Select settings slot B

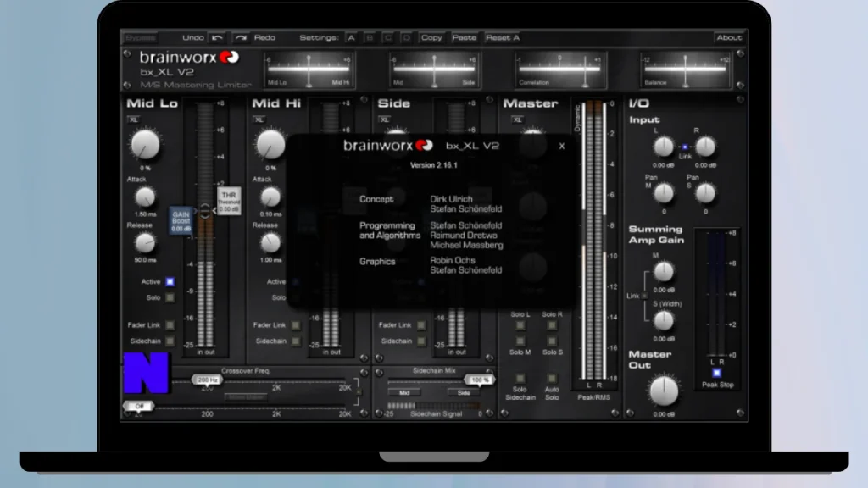click(x=370, y=37)
